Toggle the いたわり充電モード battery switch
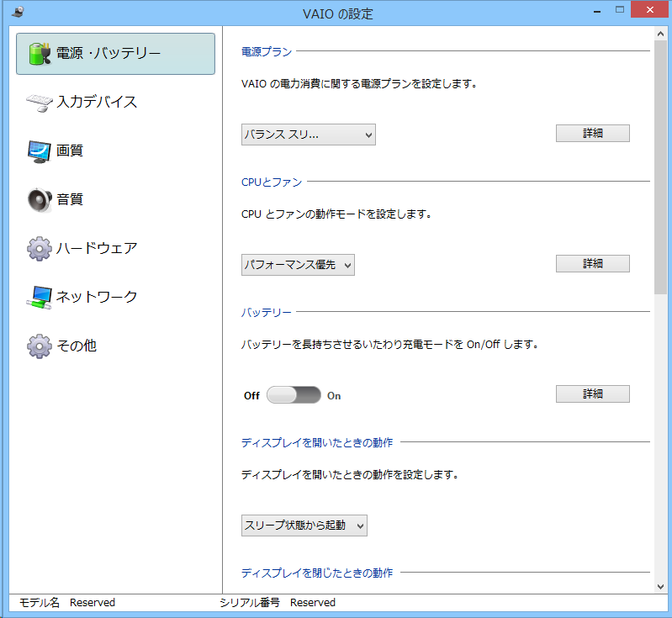672x618 pixels. 294,394
